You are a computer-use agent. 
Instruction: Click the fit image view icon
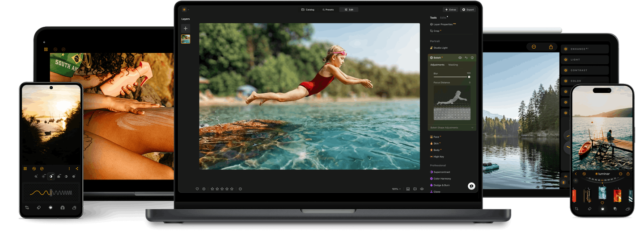(x=408, y=189)
